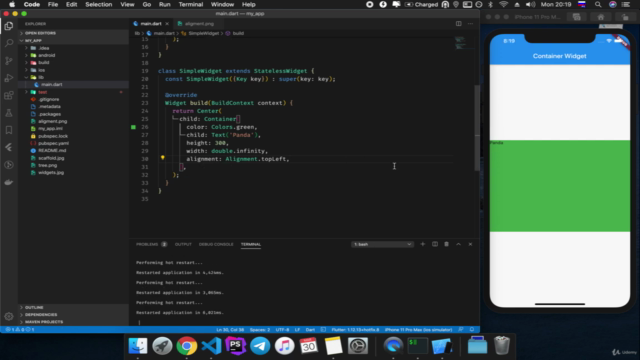Click the green container in the simulator
Image resolution: width=640 pixels, height=360 pixels.
tap(560, 186)
